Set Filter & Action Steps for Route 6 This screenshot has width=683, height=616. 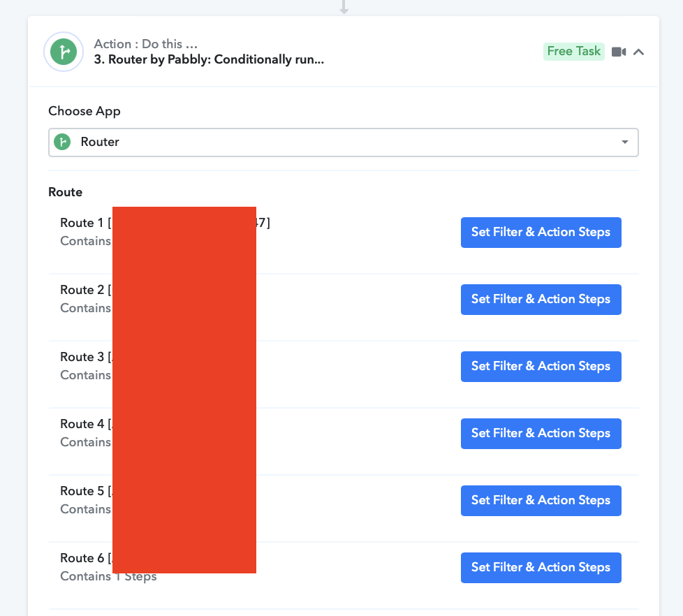click(x=541, y=568)
